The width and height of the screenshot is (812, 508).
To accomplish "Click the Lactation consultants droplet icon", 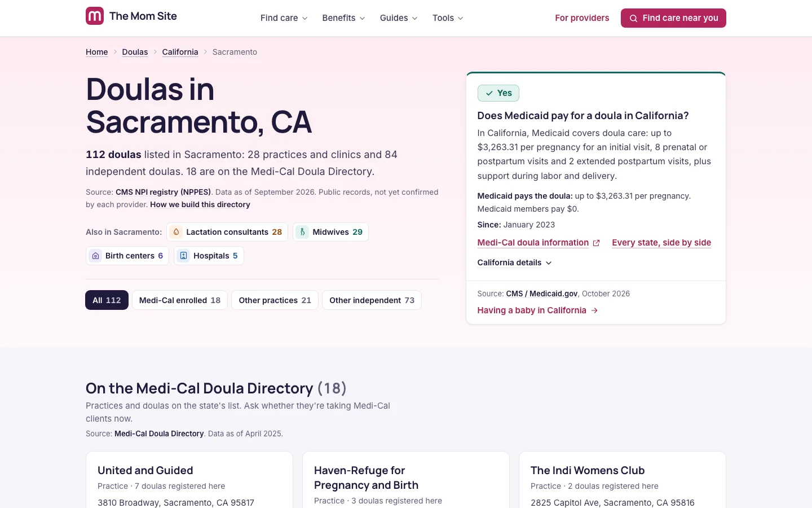I will pyautogui.click(x=176, y=232).
